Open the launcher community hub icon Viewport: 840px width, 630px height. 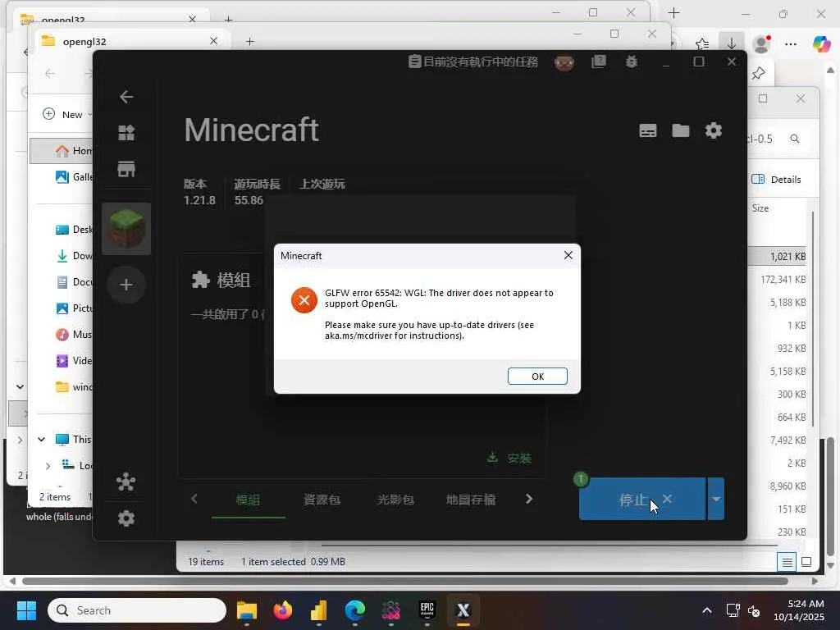(x=126, y=482)
